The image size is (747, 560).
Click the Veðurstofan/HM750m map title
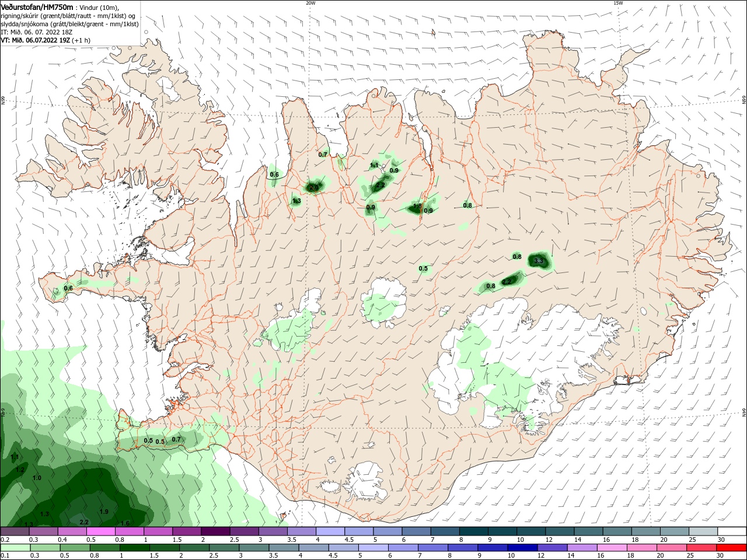(x=37, y=7)
